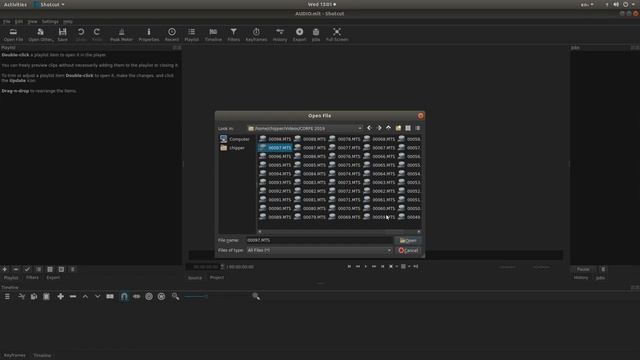Toggle Ripple All Tracks on timeline
Image resolution: width=640 pixels, height=360 pixels.
[x=162, y=296]
